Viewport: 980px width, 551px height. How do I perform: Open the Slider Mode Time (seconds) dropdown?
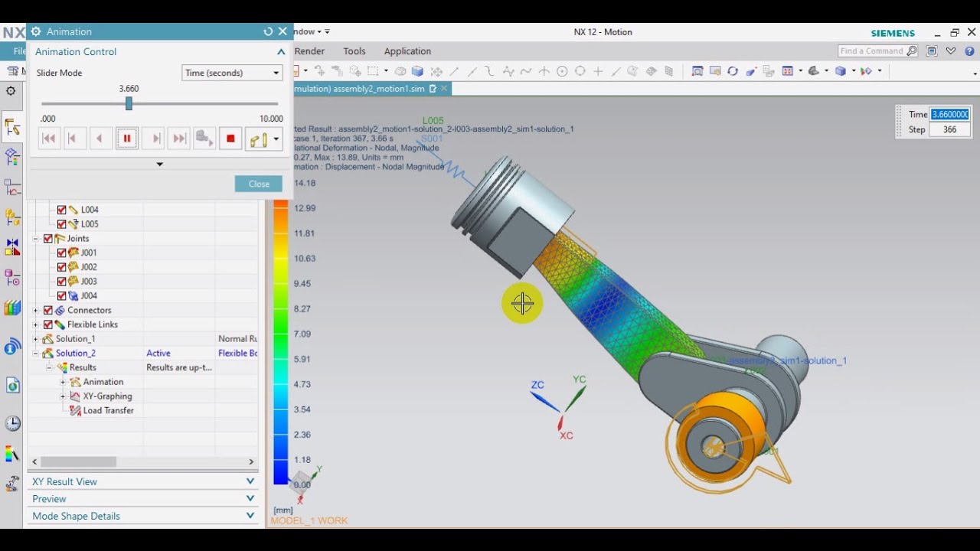[x=232, y=73]
